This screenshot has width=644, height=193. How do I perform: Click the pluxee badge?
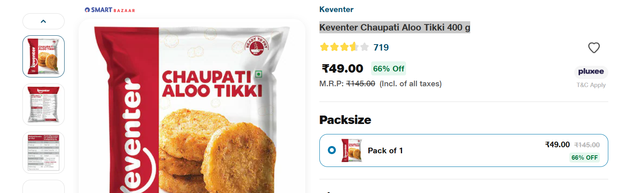591,71
